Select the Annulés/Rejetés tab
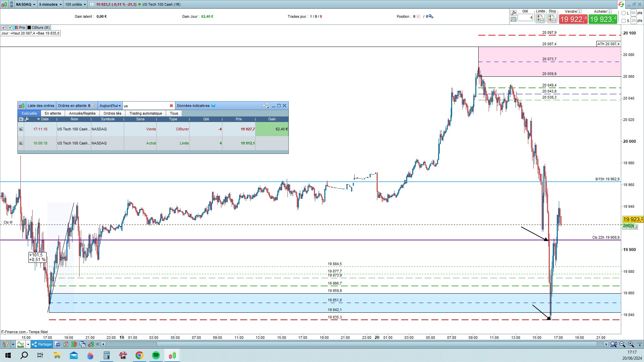 tap(82, 113)
